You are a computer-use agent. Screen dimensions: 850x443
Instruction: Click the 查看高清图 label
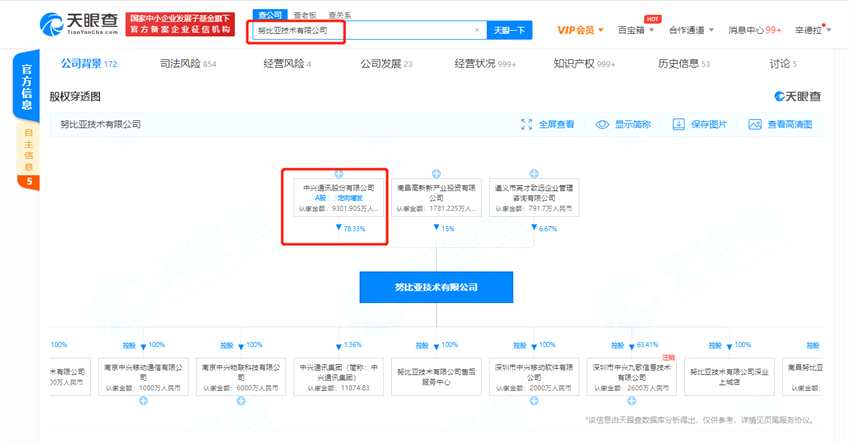(x=790, y=124)
